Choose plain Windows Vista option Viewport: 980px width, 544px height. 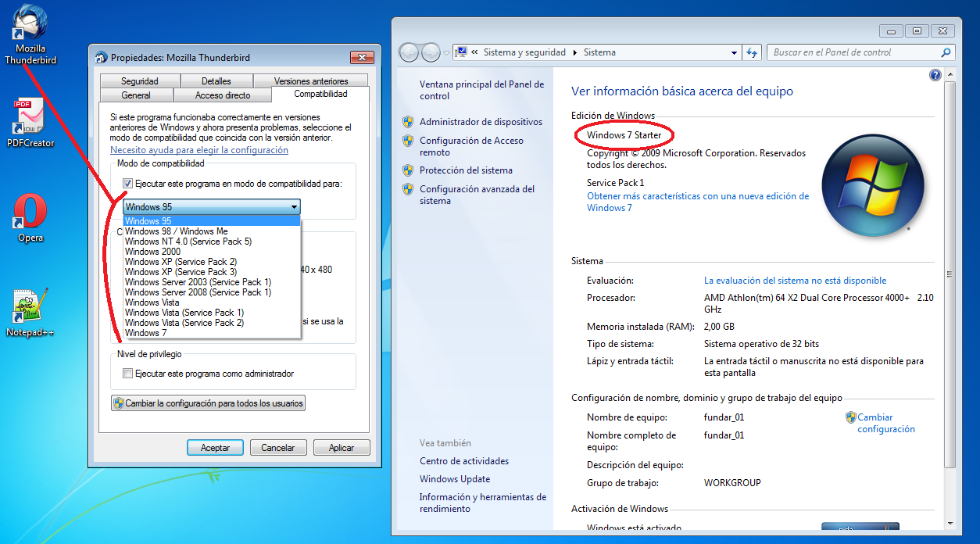212,302
